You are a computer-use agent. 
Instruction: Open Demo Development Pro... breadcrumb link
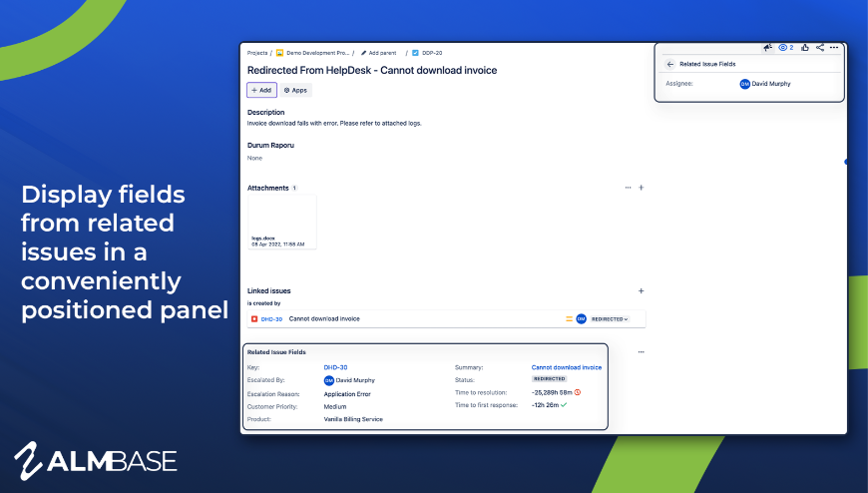[317, 53]
